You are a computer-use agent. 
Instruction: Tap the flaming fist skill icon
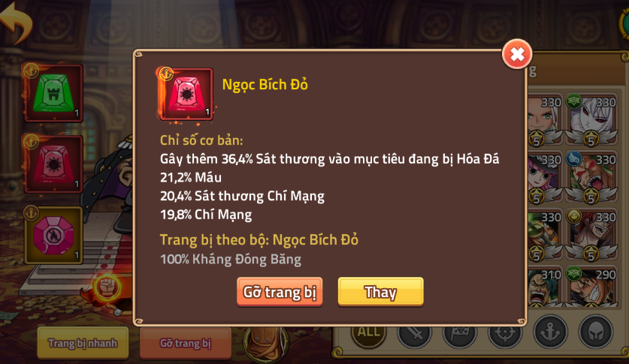107,287
